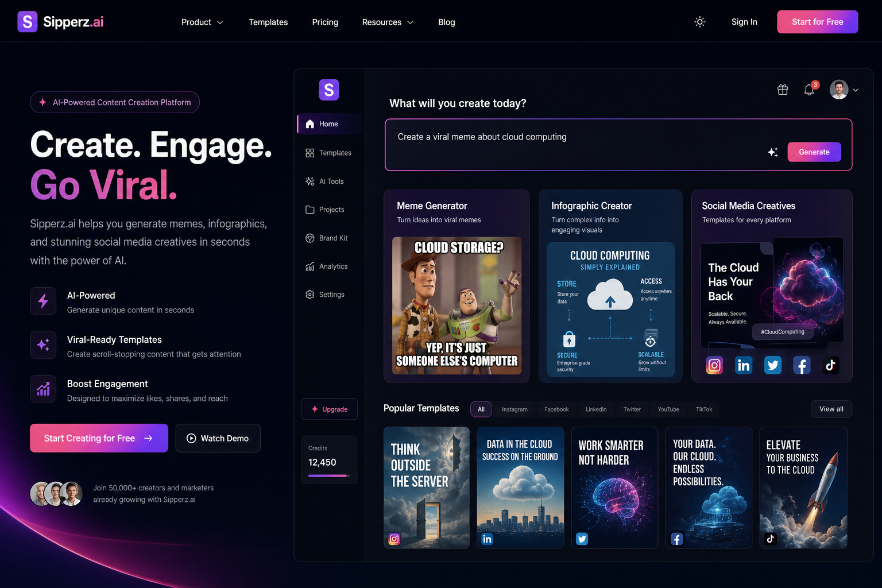Viewport: 882px width, 588px height.
Task: Open the Pricing page
Action: pos(325,22)
